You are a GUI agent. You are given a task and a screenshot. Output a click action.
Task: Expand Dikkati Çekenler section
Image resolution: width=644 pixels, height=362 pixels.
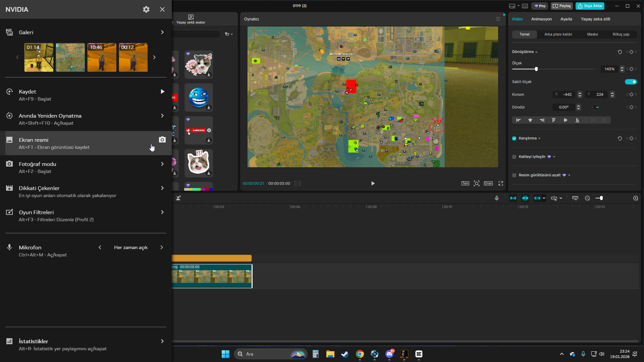tap(162, 188)
